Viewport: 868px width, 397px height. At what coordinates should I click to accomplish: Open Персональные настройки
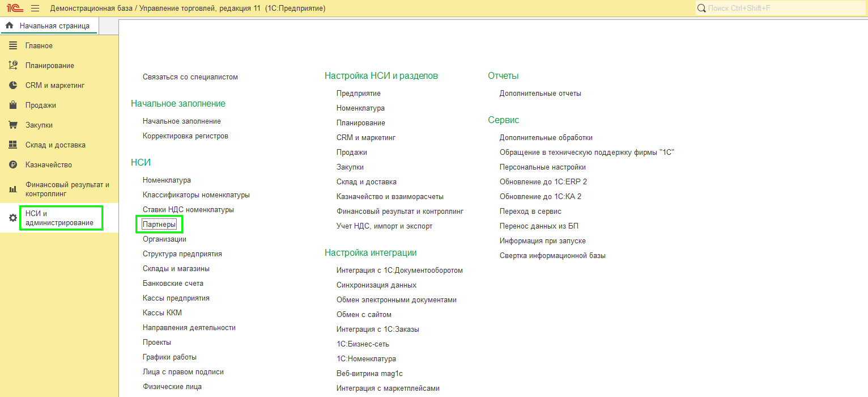543,167
